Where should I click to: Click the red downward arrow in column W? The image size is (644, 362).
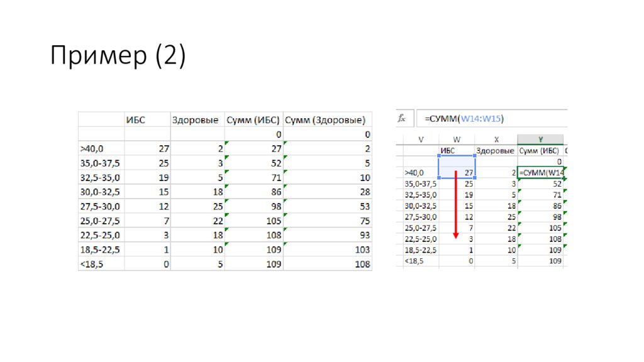[x=455, y=207]
